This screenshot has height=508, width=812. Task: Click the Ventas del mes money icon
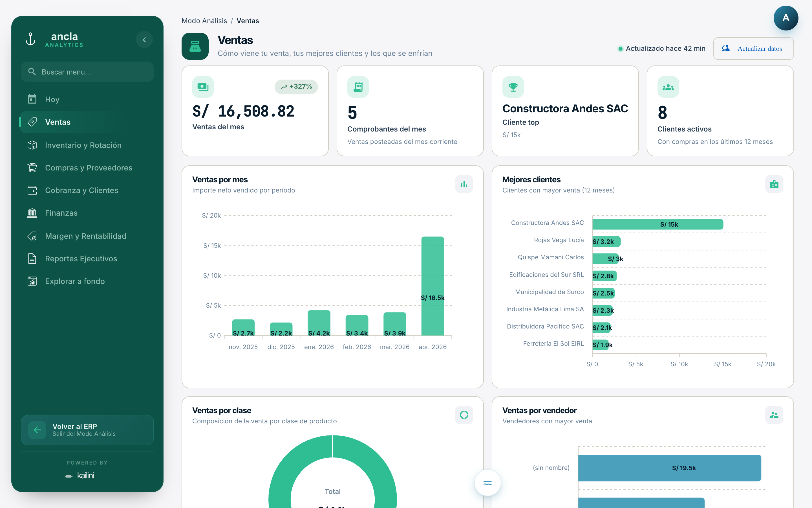(x=203, y=87)
